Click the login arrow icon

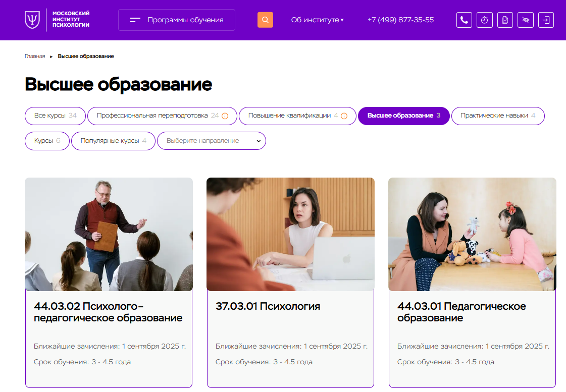546,20
